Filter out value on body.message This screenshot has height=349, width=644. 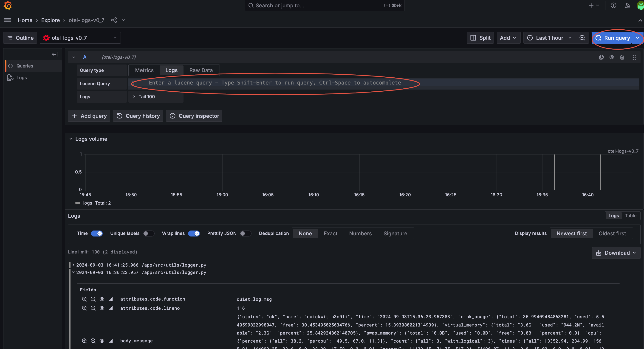coord(93,341)
